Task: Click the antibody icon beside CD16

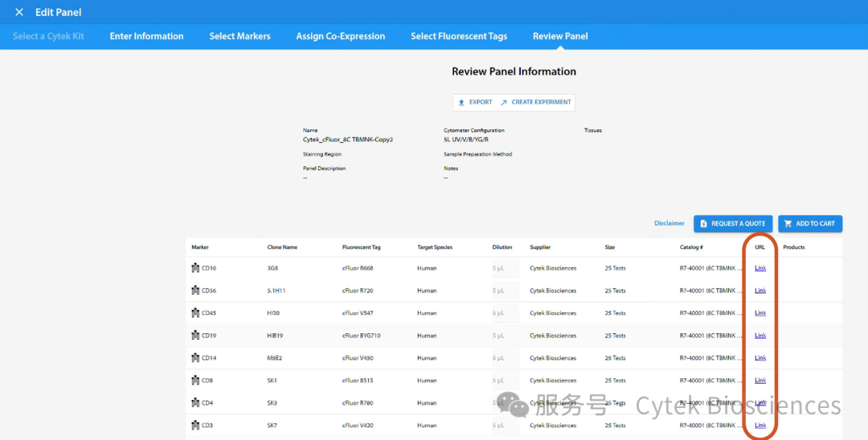Action: click(x=195, y=268)
